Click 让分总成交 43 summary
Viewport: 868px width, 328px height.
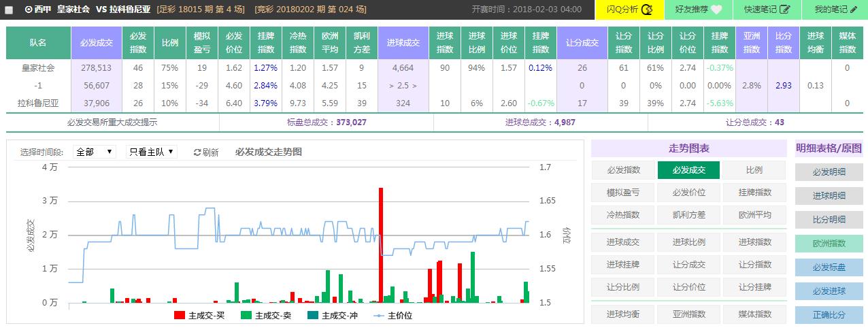click(x=755, y=122)
